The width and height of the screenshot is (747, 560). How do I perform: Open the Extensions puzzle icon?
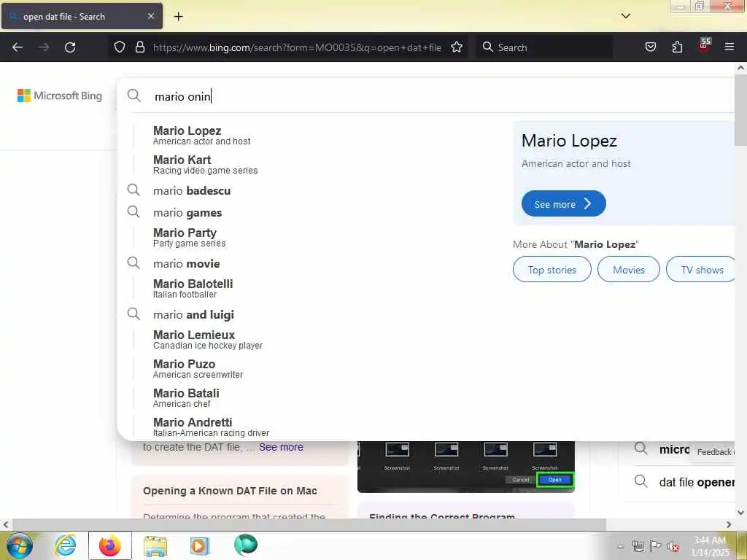coord(677,47)
